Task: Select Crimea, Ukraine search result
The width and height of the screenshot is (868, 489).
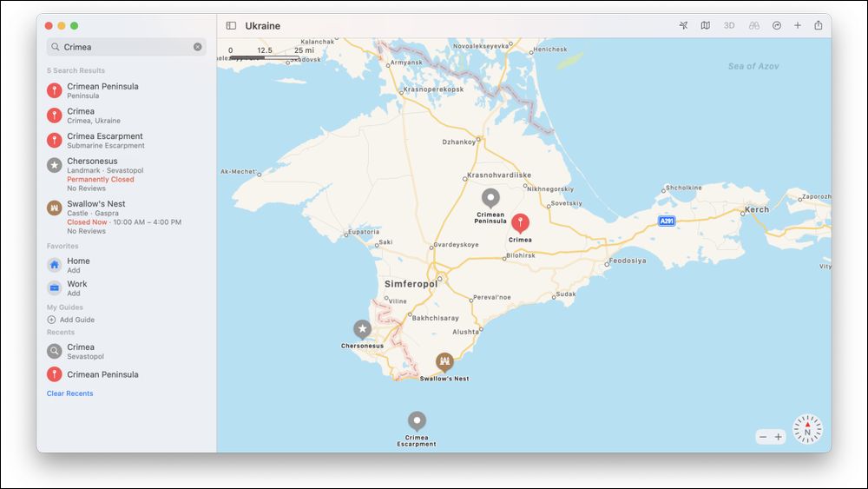Action: click(x=126, y=116)
